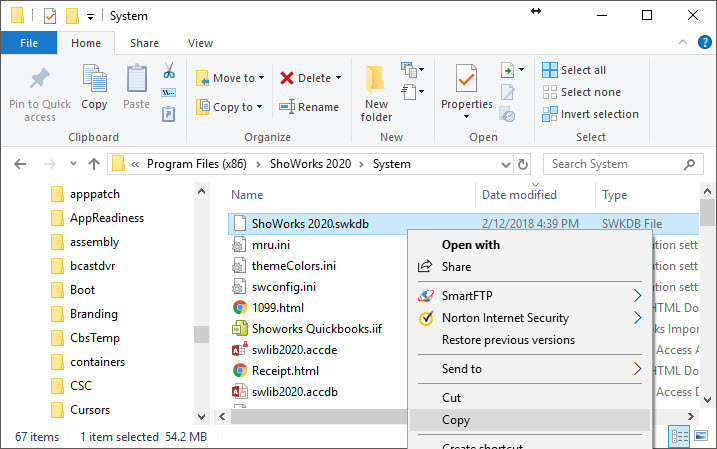Click the Properties checkmark icon

[x=466, y=79]
